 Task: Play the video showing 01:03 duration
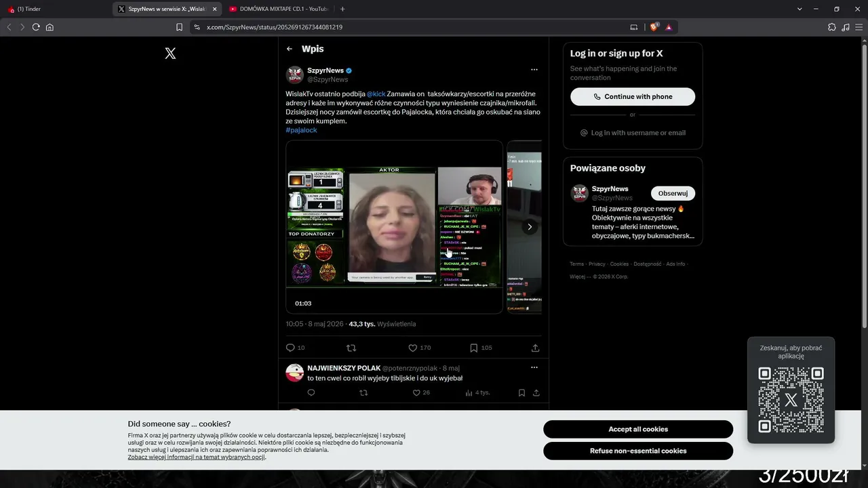pos(394,227)
